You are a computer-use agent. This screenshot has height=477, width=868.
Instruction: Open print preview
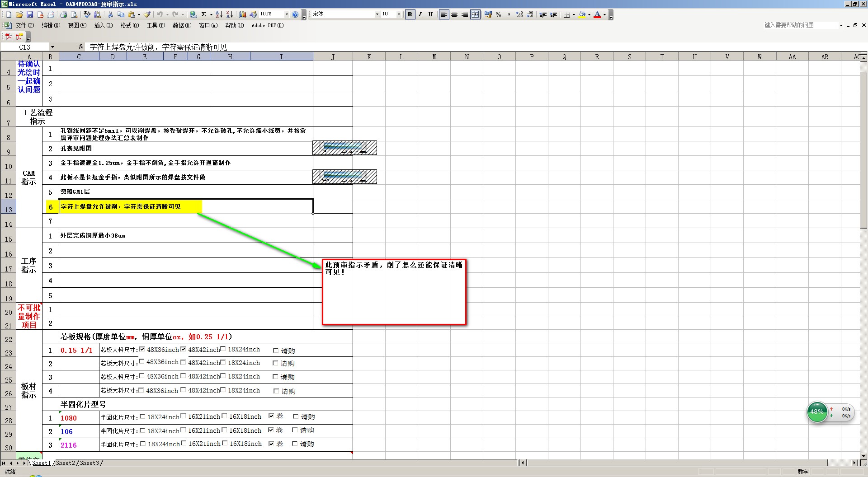74,14
